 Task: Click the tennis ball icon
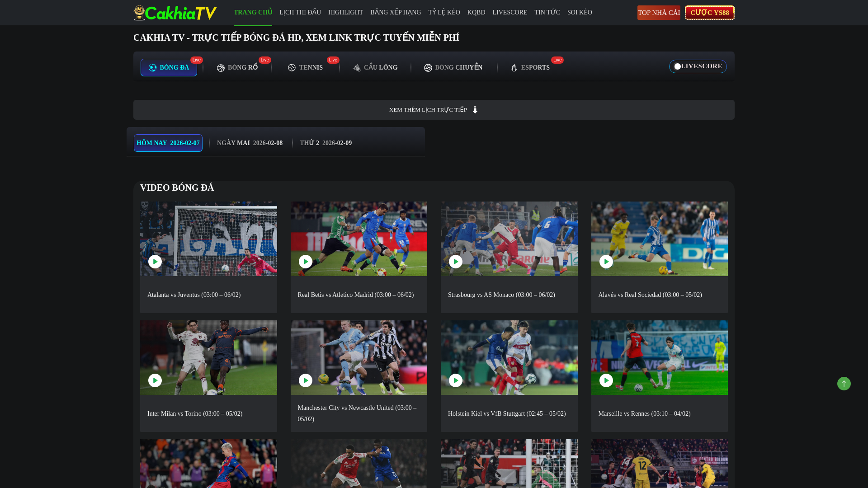(292, 68)
